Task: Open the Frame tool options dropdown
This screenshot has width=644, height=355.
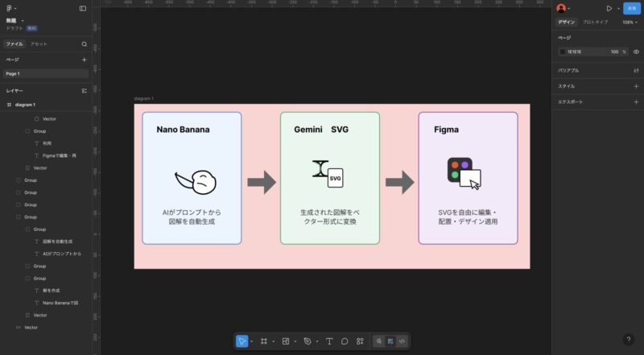Action: (273, 341)
